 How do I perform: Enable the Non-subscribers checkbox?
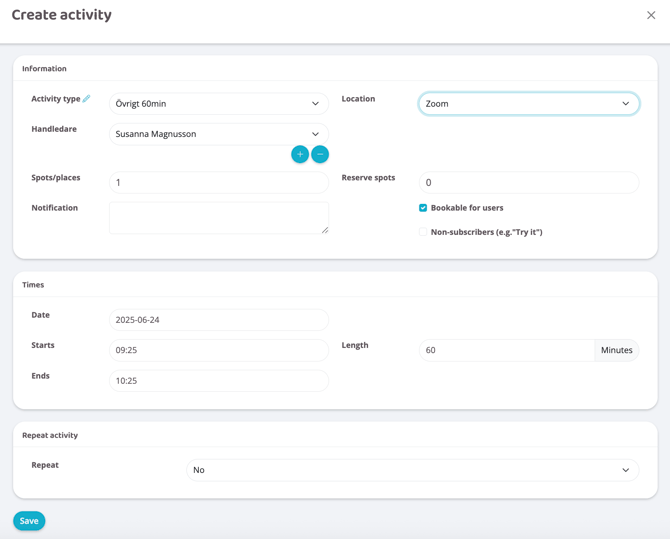(x=423, y=232)
